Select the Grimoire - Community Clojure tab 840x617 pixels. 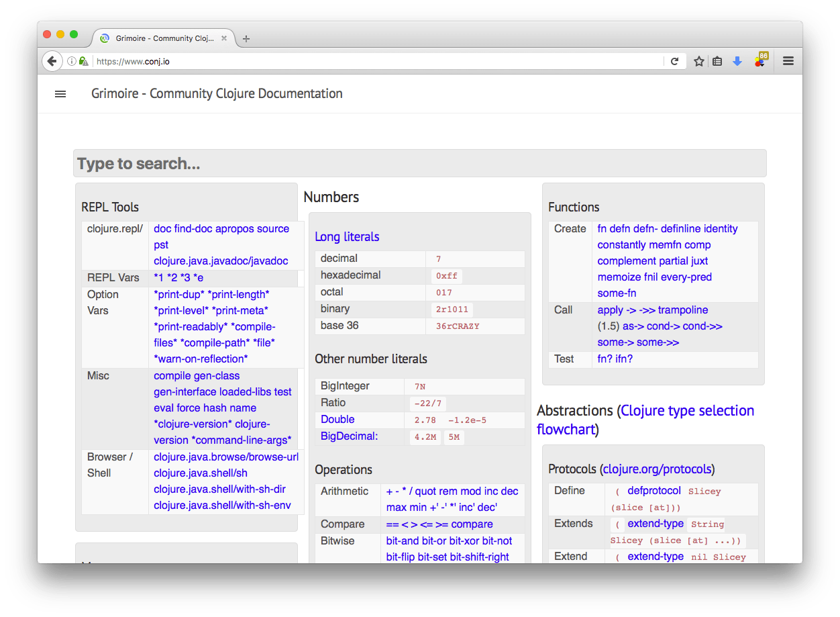click(163, 38)
